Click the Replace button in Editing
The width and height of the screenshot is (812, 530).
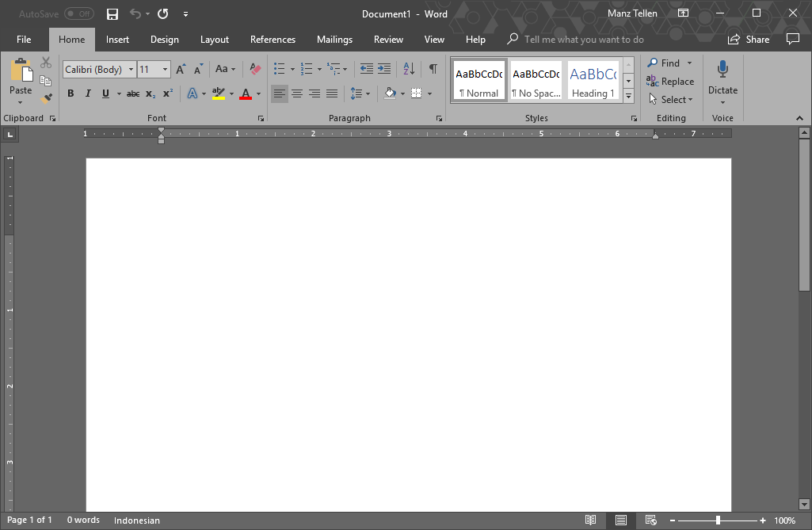click(x=670, y=82)
